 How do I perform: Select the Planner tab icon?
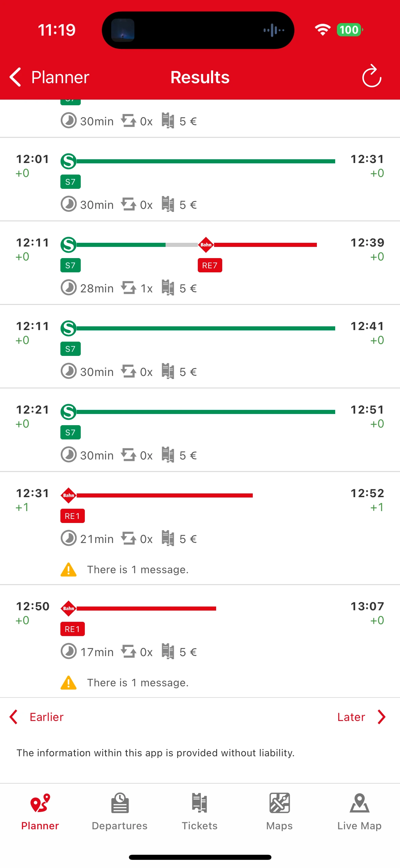click(40, 803)
